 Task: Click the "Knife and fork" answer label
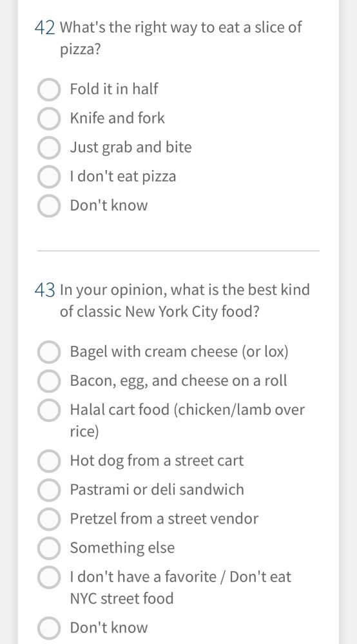point(117,118)
